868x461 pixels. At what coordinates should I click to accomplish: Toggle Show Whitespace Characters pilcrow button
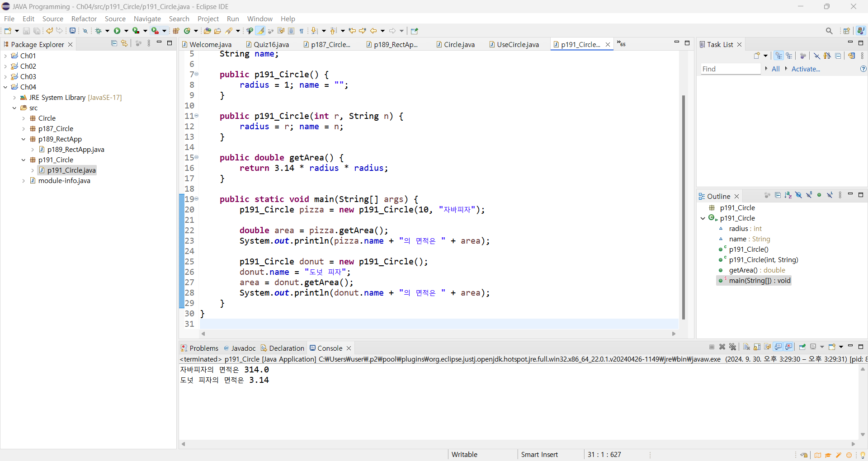(302, 31)
